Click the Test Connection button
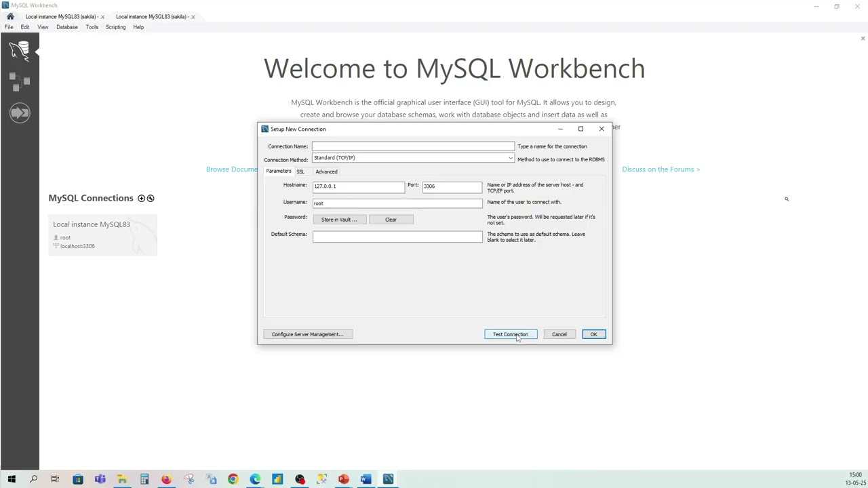This screenshot has height=488, width=868. (x=511, y=334)
